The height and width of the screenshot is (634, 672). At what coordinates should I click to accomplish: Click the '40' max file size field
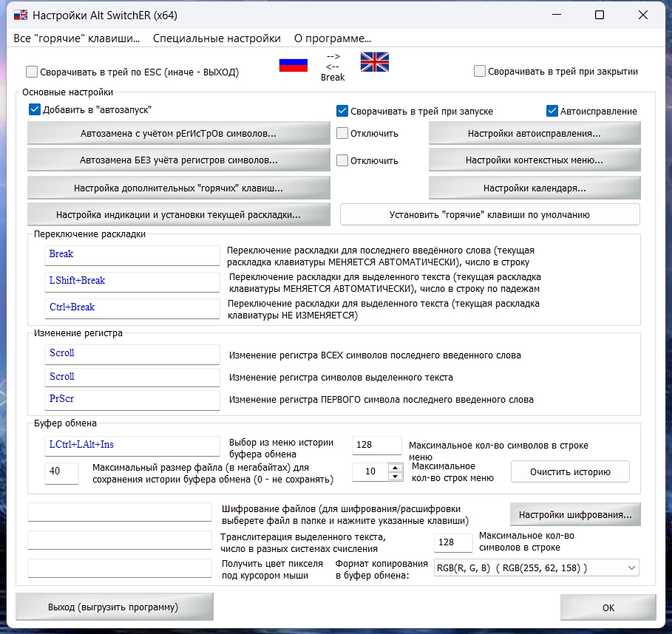[x=61, y=472]
